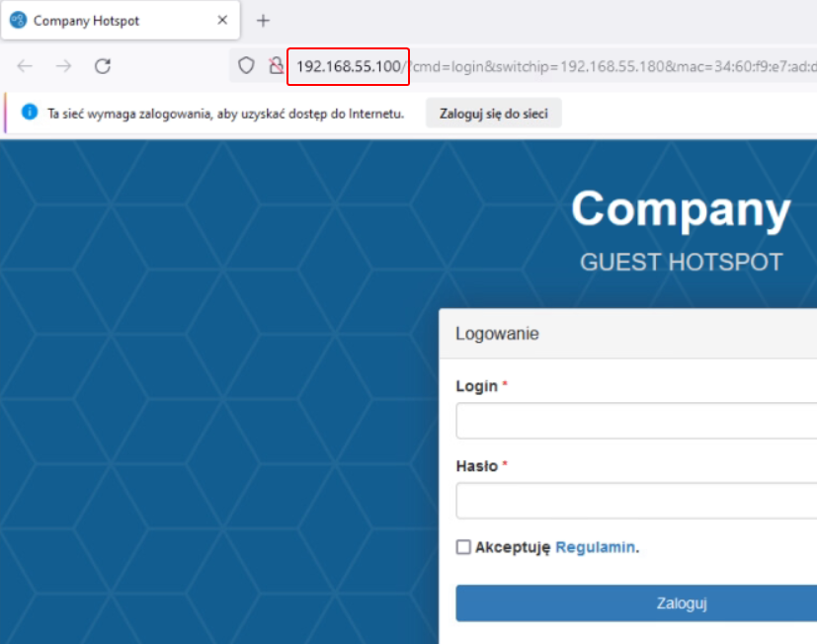
Task: Click the Company heading text
Action: [x=681, y=209]
